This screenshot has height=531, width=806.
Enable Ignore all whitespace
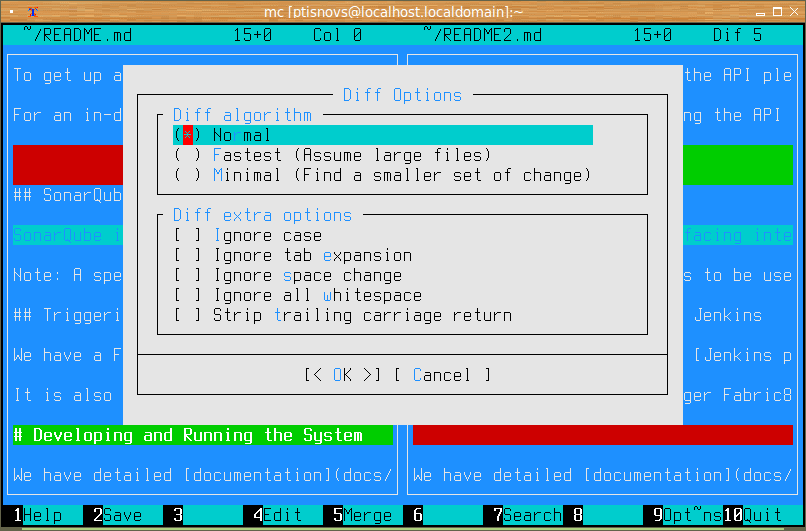(298, 296)
